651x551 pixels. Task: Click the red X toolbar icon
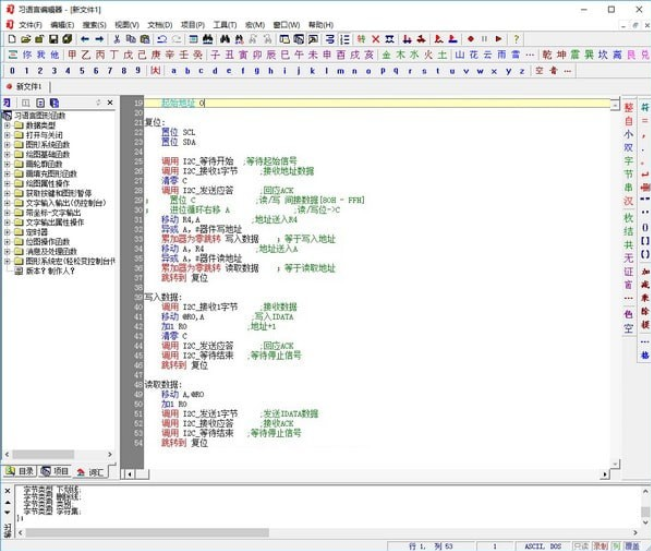[x=375, y=39]
